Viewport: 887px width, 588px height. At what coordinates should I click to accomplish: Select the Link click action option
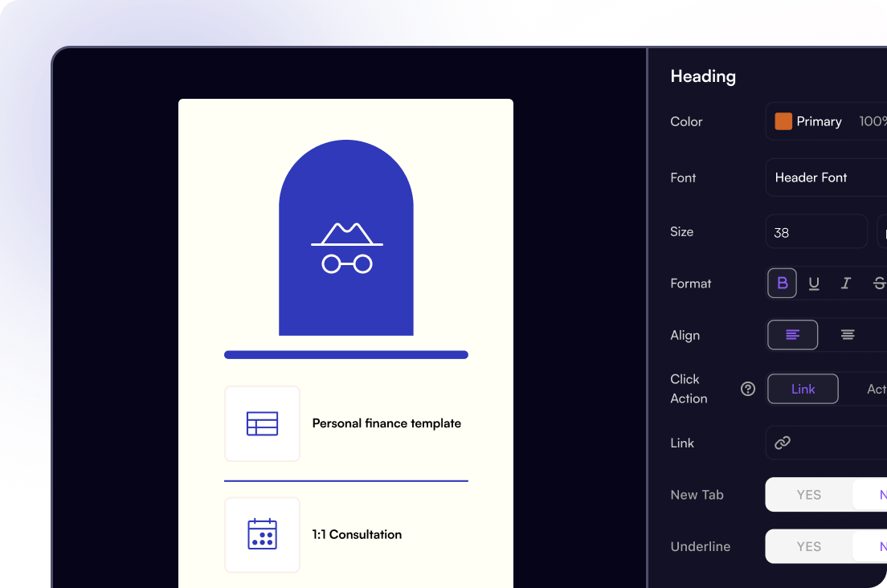803,389
